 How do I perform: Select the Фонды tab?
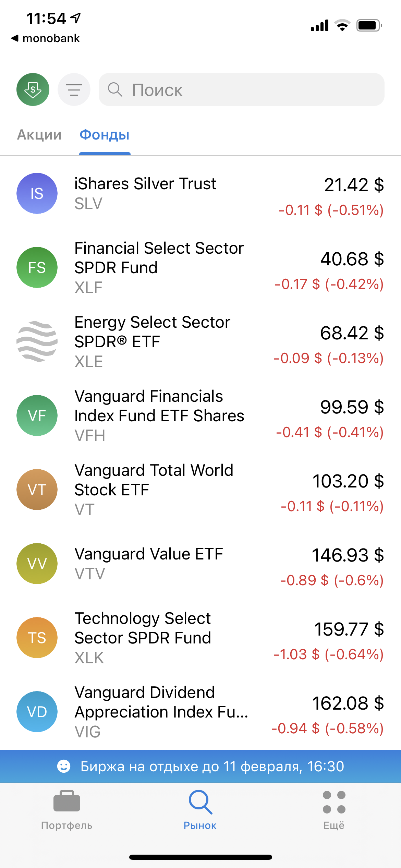pyautogui.click(x=105, y=135)
